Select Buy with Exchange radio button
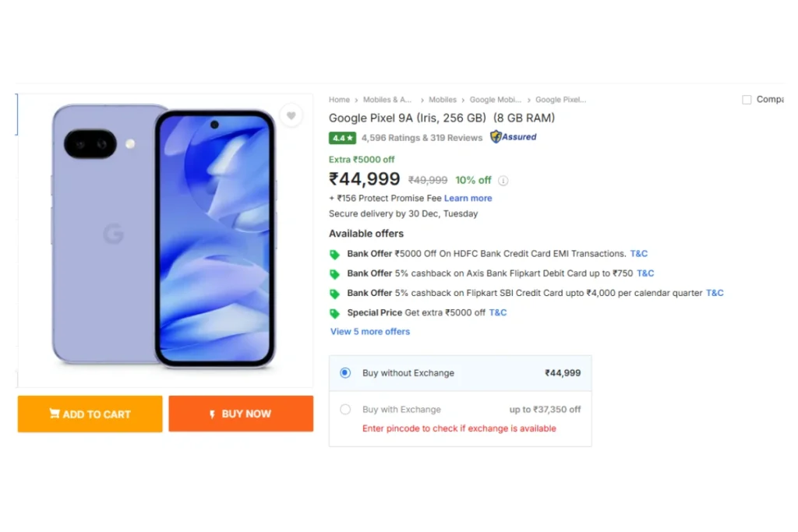 (345, 410)
